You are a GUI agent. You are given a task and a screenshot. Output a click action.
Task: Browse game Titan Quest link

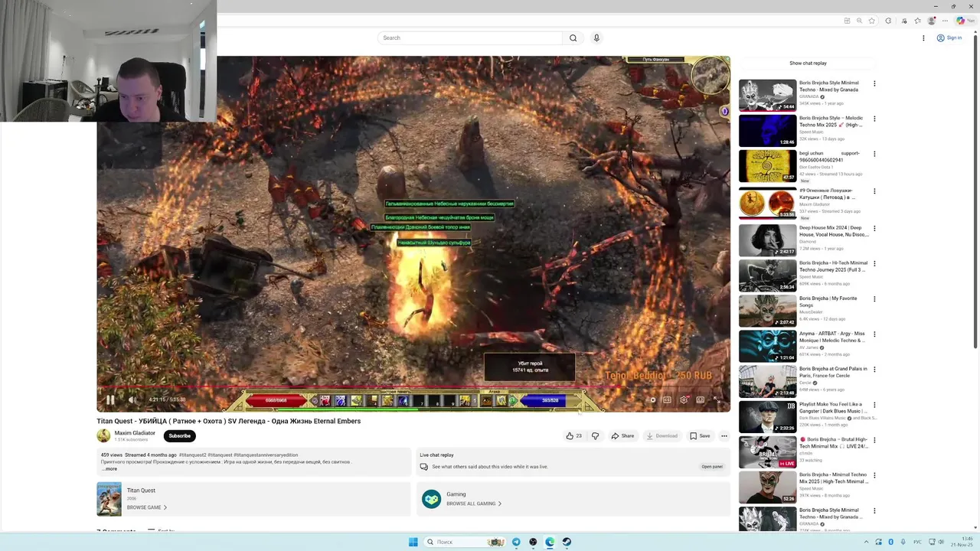coord(146,507)
